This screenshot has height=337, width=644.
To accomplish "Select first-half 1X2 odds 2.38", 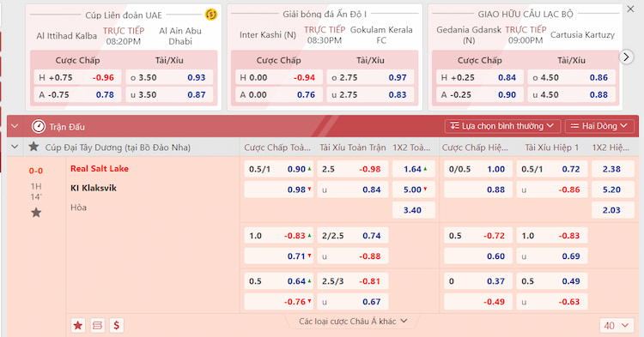I will (613, 169).
